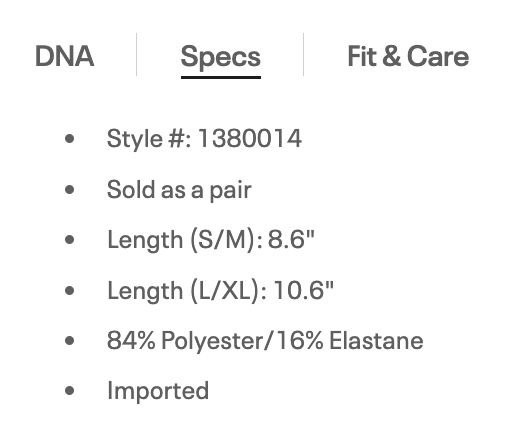Click the bullet beside Style #

(69, 139)
